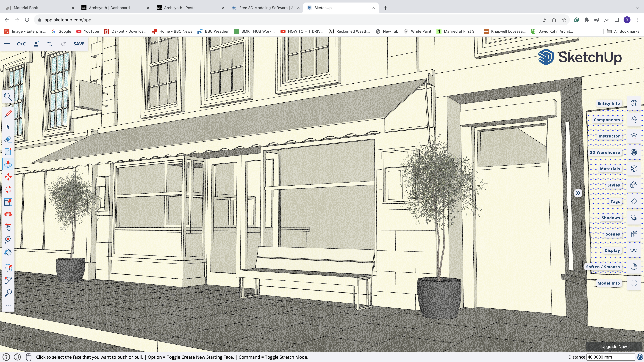Open the Instructor panel icon

point(634,136)
